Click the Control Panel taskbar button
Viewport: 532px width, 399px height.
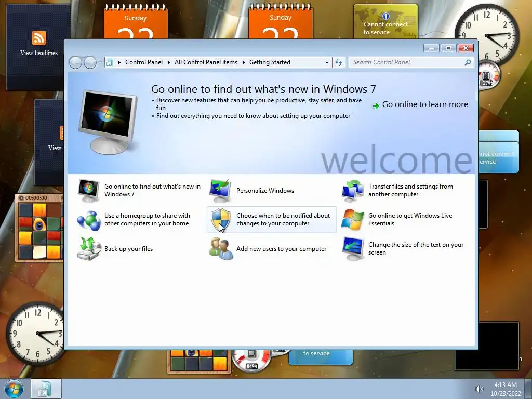click(46, 389)
